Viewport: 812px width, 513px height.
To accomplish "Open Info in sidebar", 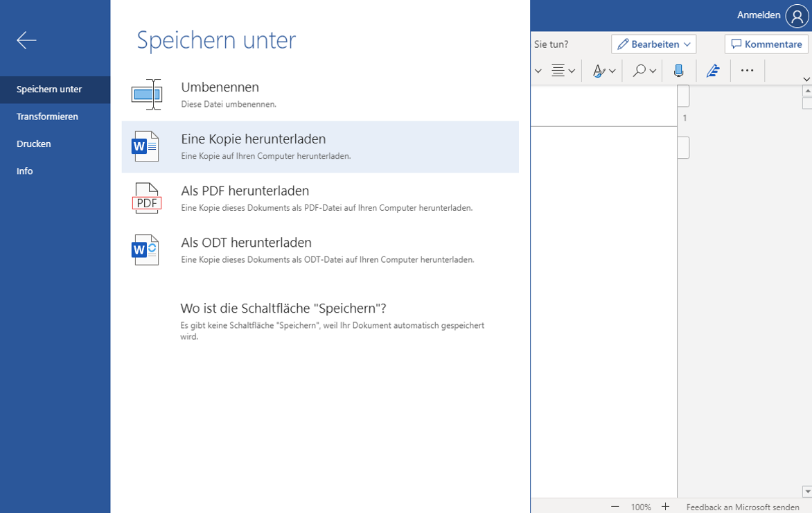I will pos(55,171).
